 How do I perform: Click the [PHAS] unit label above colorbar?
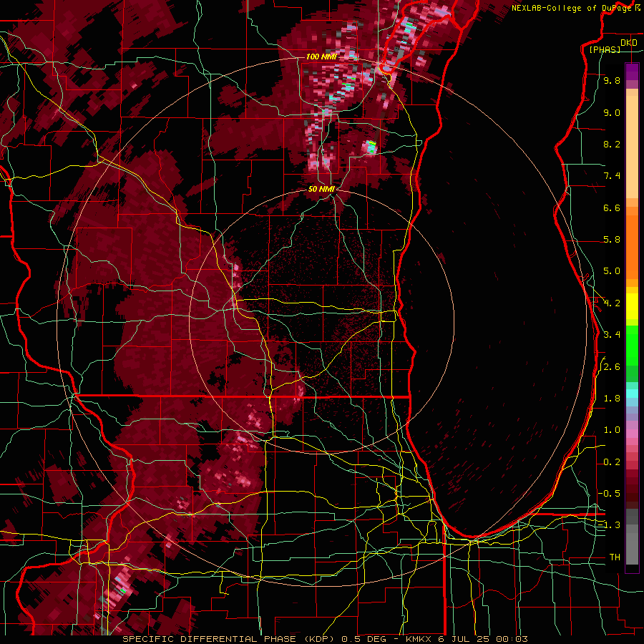coord(605,49)
